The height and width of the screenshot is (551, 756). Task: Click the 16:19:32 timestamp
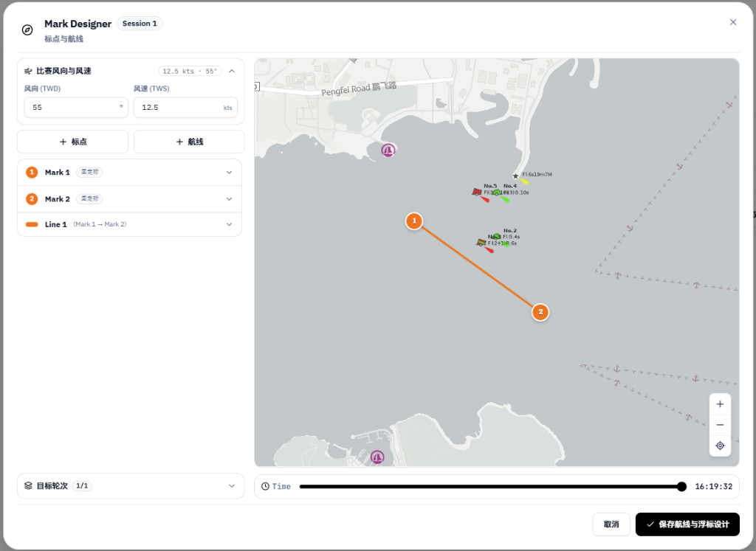(714, 487)
